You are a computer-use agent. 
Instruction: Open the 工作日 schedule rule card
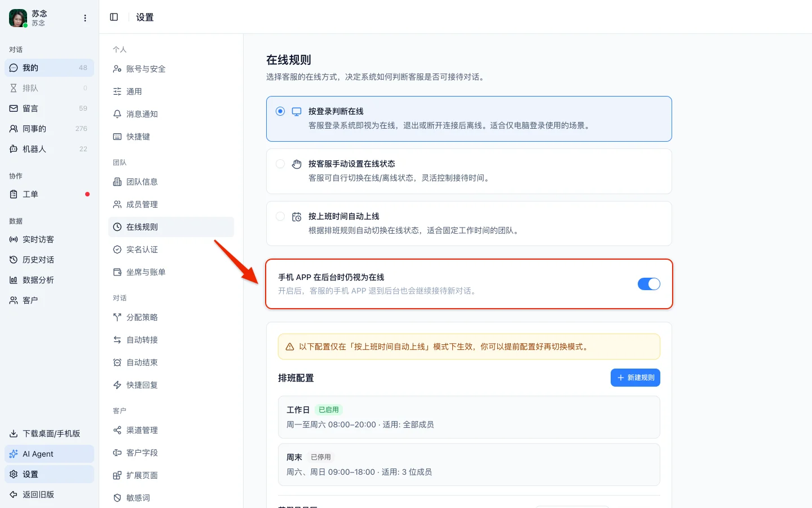click(469, 417)
